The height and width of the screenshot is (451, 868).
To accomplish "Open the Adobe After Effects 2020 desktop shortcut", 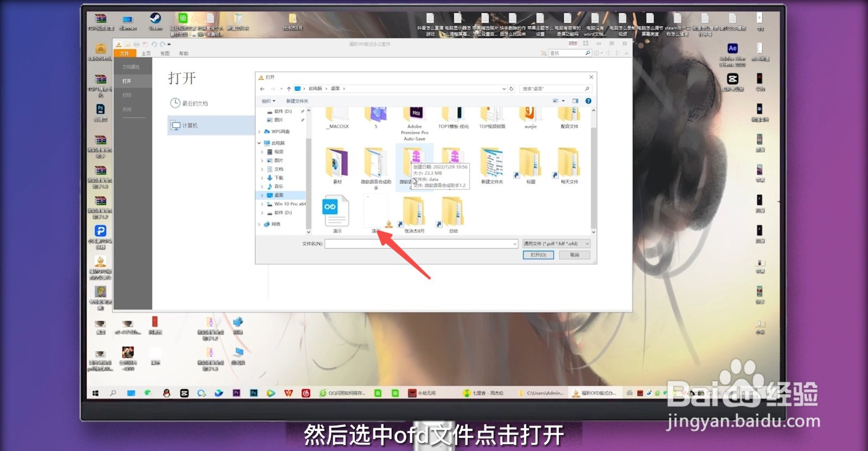I will pyautogui.click(x=732, y=55).
